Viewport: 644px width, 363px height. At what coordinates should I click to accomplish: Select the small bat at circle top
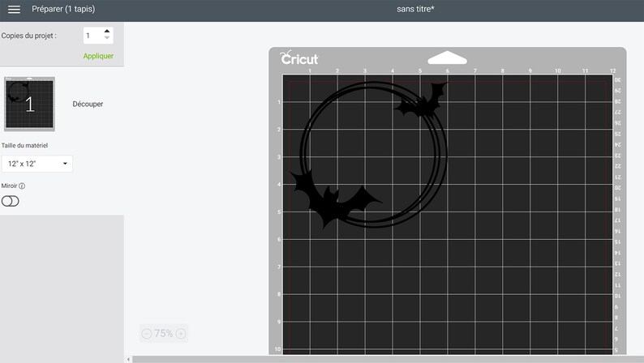click(x=421, y=100)
